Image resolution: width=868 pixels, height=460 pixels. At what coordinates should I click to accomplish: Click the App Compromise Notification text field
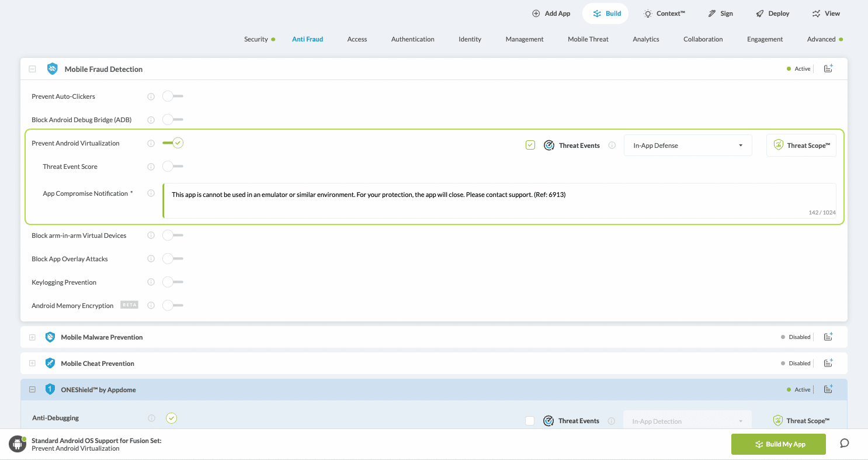[x=499, y=200]
